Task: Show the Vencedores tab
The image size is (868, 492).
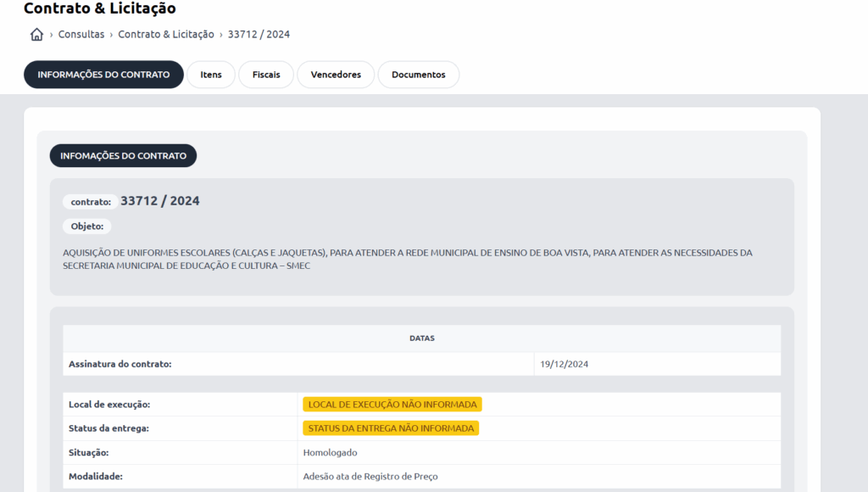Action: tap(336, 75)
